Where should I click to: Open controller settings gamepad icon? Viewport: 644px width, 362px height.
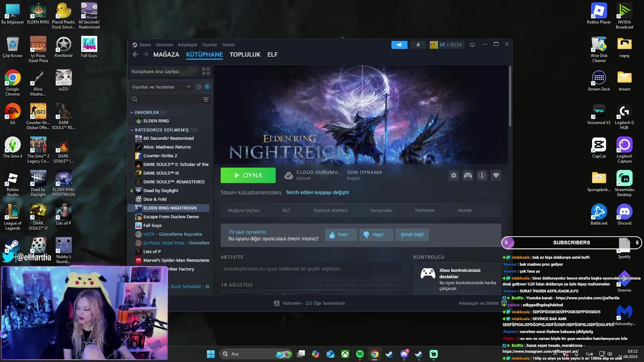[468, 175]
